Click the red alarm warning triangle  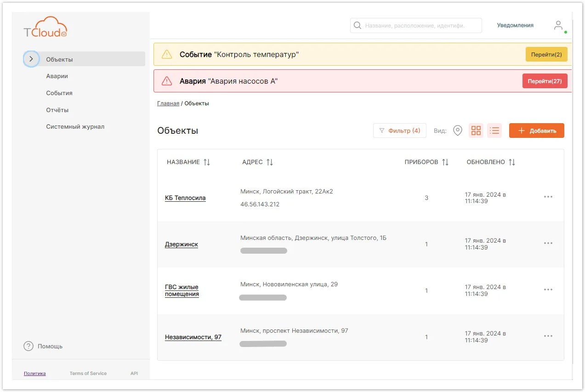tap(166, 81)
